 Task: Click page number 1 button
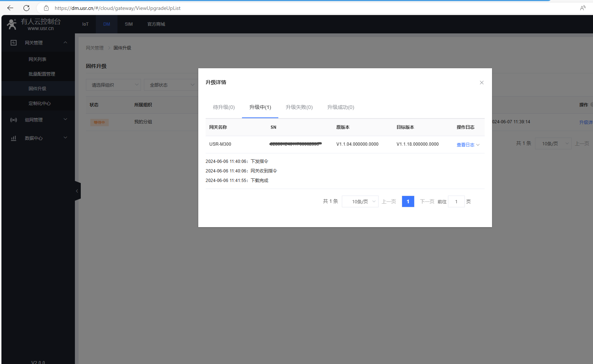[x=408, y=201]
